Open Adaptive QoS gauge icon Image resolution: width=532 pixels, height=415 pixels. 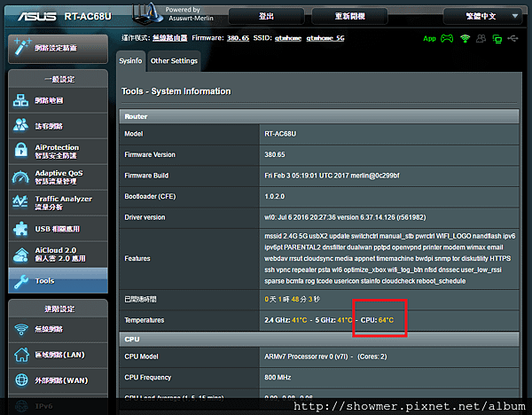point(20,176)
